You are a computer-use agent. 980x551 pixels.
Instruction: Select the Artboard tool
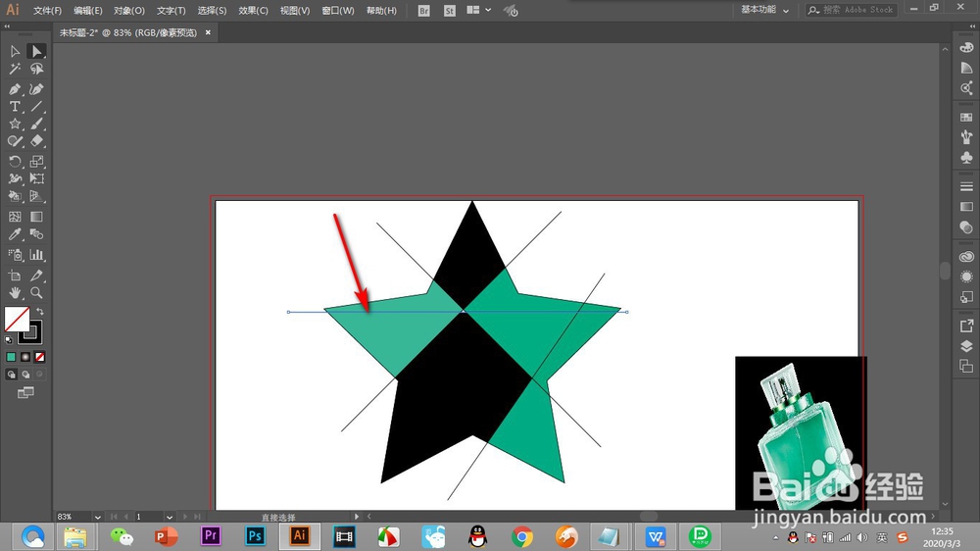pyautogui.click(x=15, y=275)
